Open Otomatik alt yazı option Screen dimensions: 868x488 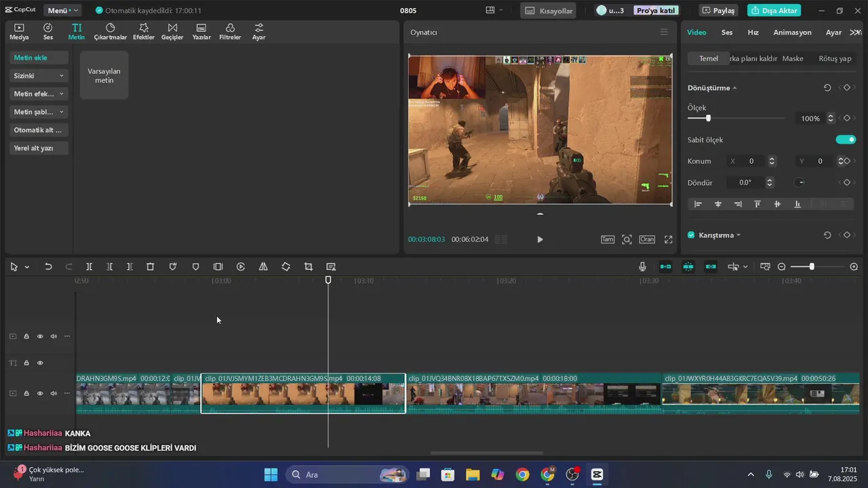click(39, 130)
